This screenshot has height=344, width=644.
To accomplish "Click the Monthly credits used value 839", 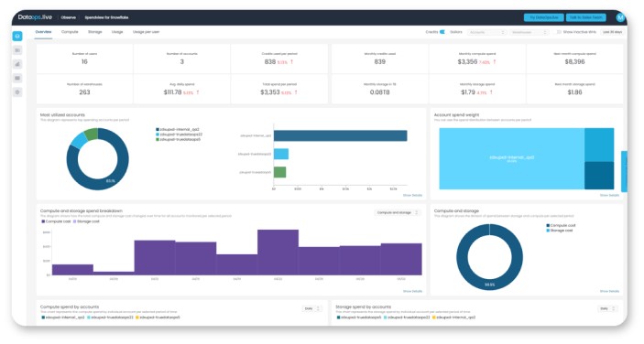I will point(379,62).
